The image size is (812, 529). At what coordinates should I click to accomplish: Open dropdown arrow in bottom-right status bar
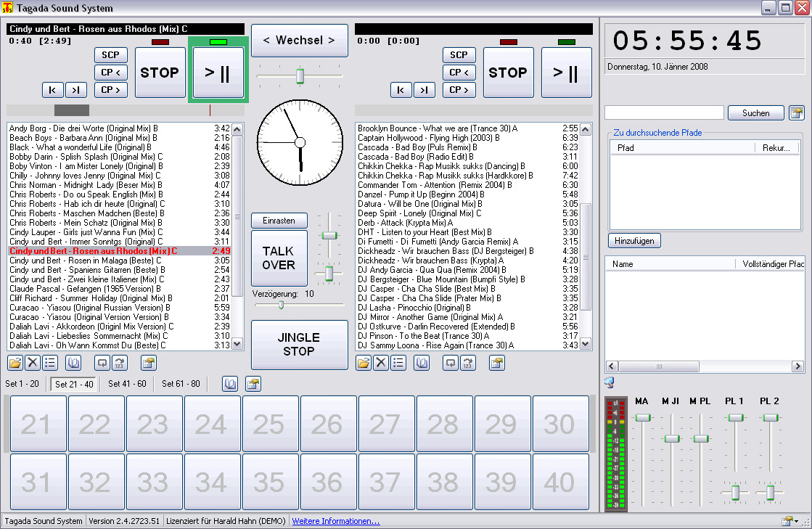797,521
